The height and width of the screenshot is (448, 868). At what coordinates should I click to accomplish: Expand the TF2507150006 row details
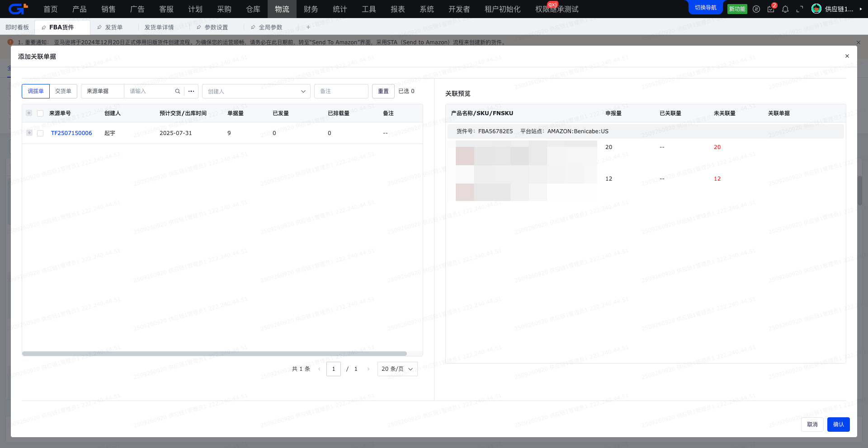pyautogui.click(x=29, y=133)
